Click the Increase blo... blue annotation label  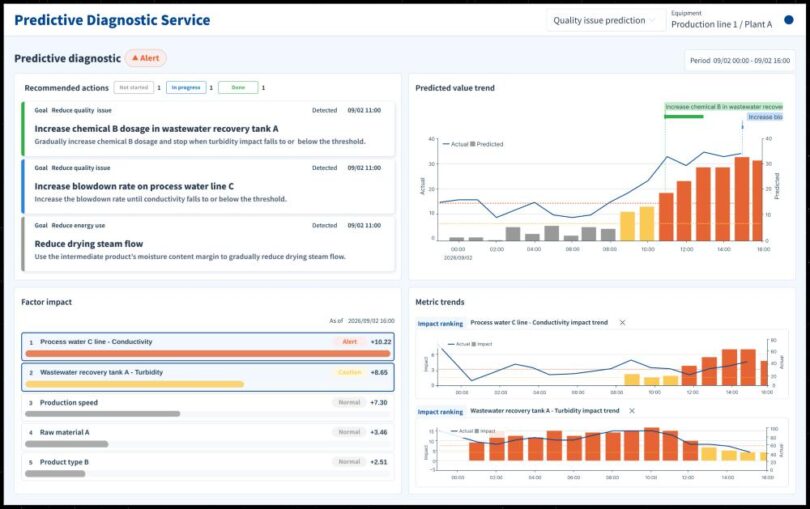(x=765, y=117)
